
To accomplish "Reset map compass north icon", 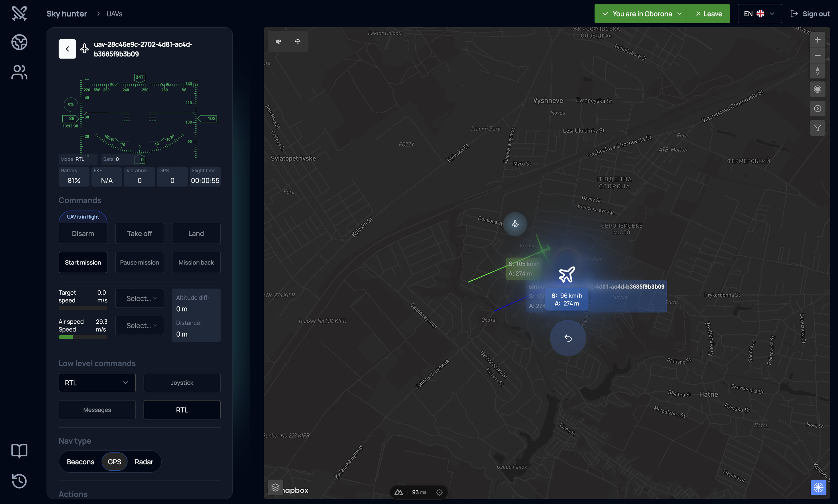I will pos(817,71).
